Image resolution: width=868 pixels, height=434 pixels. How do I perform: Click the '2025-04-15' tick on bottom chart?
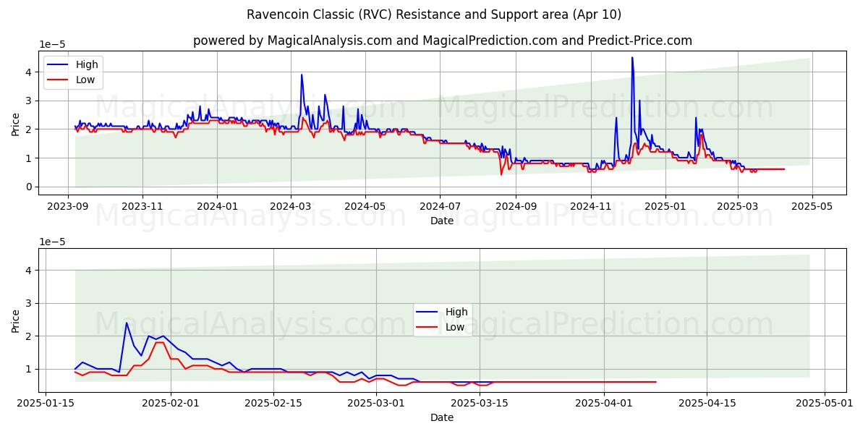[x=708, y=404]
